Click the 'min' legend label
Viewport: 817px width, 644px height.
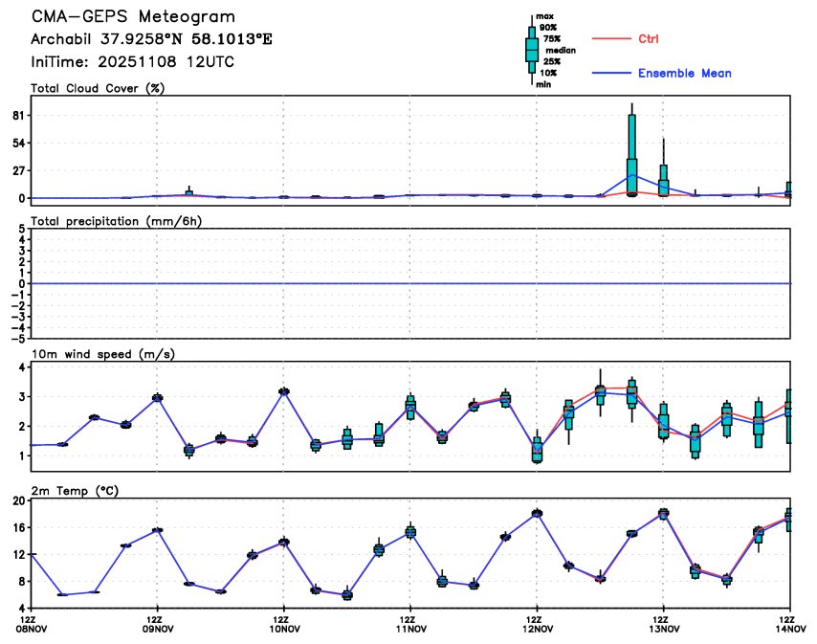pyautogui.click(x=543, y=84)
